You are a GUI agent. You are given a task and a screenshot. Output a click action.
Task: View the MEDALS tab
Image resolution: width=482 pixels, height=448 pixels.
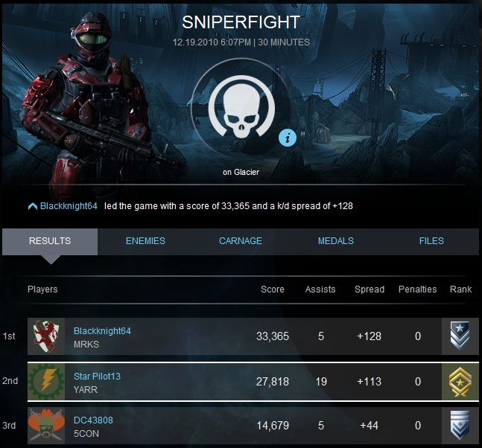(336, 241)
